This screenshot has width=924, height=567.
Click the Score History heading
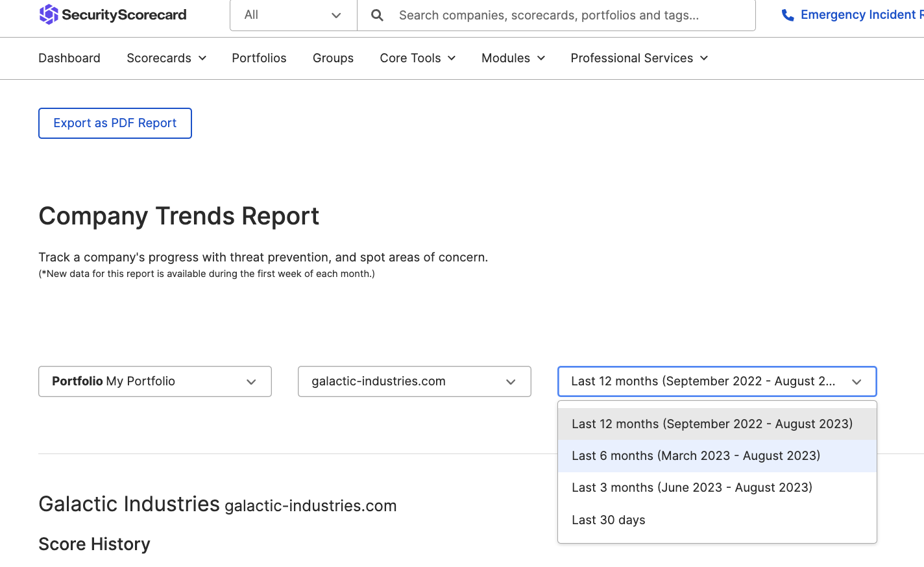click(94, 544)
